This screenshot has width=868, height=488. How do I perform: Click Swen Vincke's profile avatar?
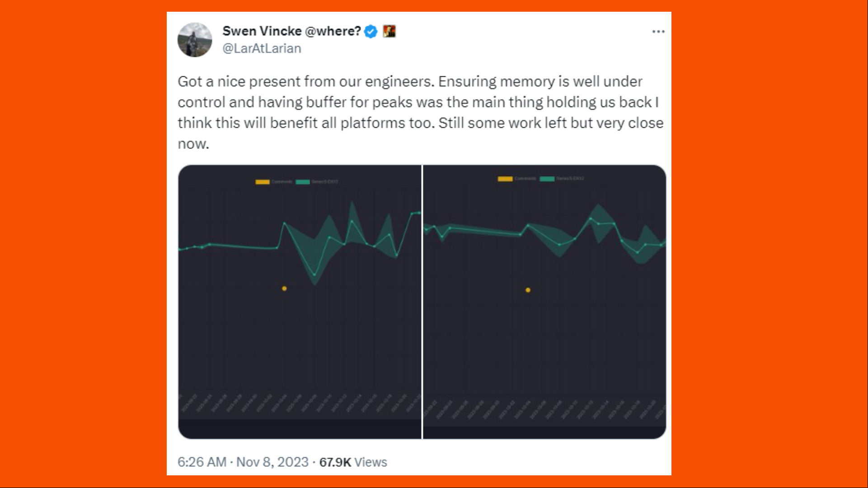pyautogui.click(x=195, y=40)
